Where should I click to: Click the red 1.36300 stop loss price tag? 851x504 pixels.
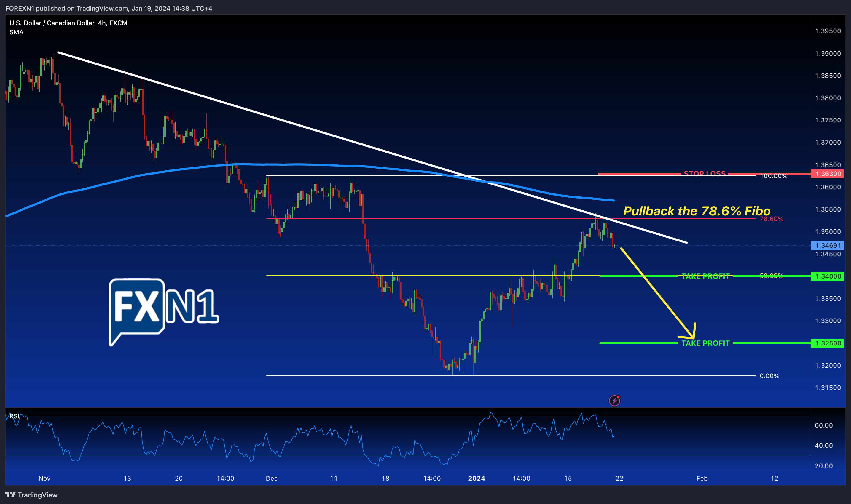point(828,174)
